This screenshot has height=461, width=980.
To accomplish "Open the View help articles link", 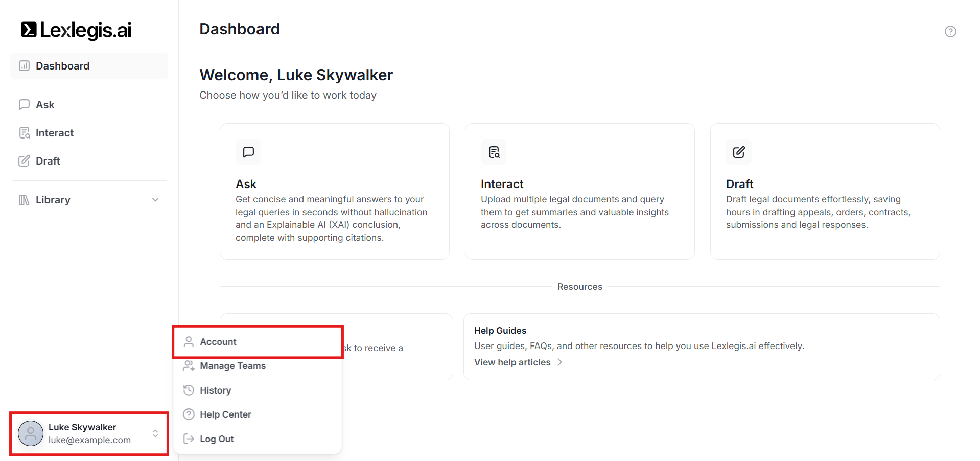I will tap(512, 362).
